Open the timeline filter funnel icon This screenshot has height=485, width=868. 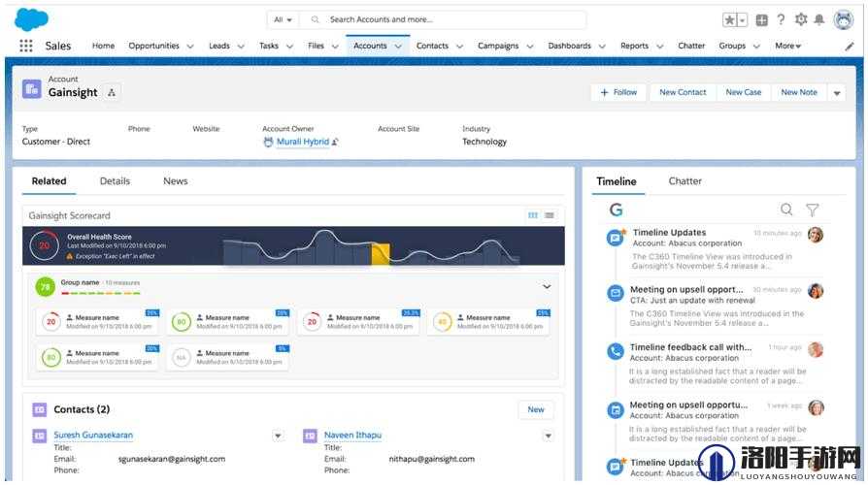point(812,210)
